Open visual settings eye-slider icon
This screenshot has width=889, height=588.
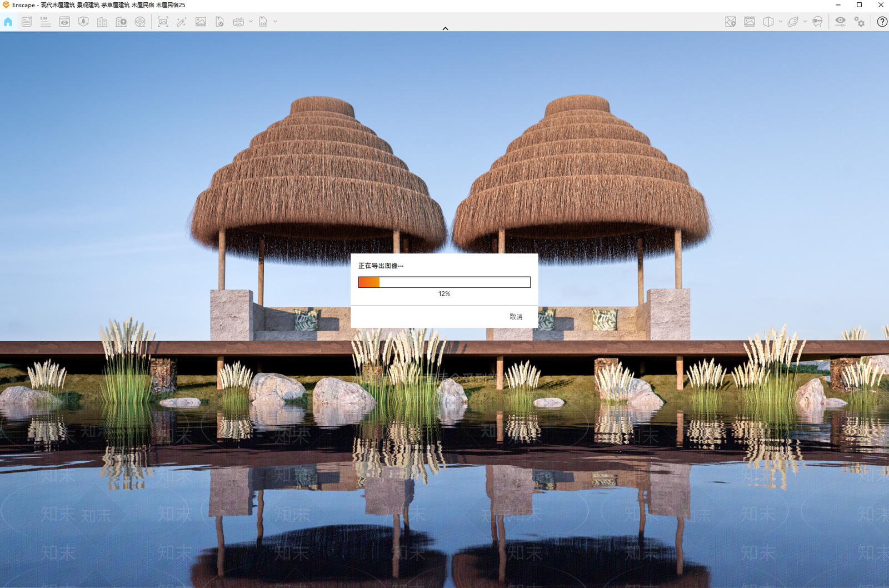tap(840, 22)
